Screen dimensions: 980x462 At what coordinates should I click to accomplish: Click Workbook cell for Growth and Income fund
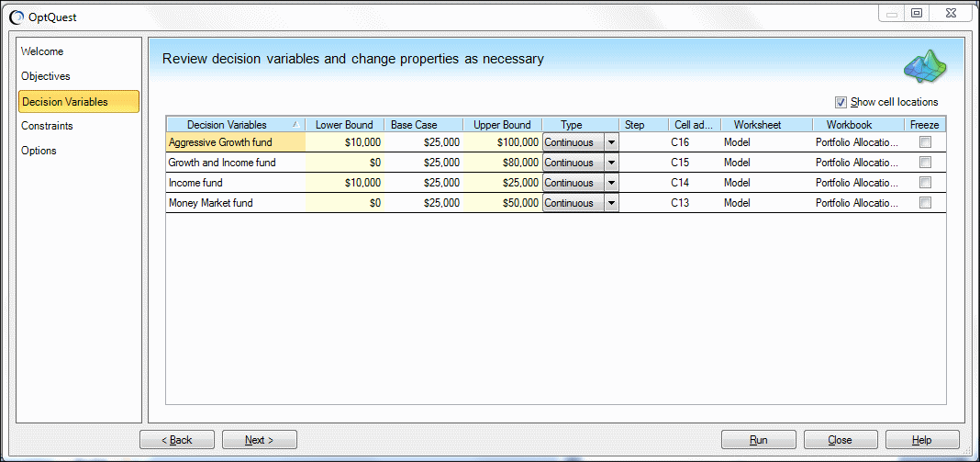coord(858,163)
